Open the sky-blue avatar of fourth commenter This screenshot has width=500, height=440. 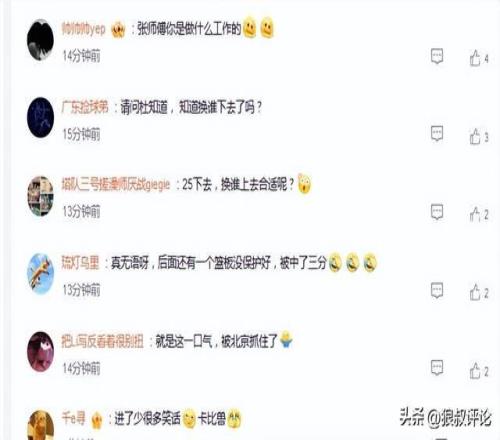click(x=40, y=274)
